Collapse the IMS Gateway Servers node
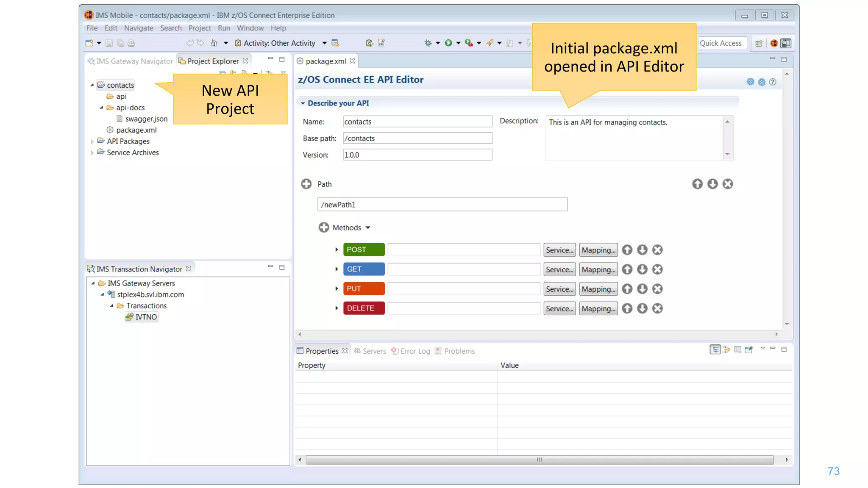 (93, 283)
